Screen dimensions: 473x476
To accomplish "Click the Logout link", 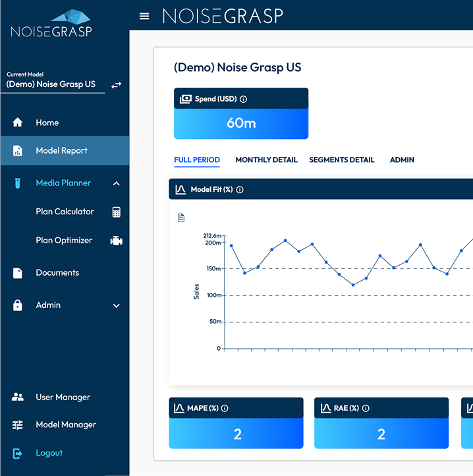I will click(49, 453).
